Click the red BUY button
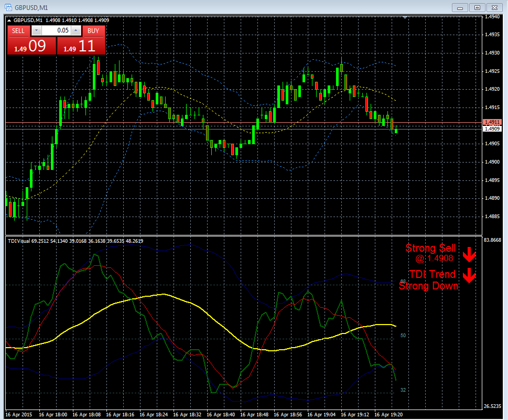 [x=93, y=31]
